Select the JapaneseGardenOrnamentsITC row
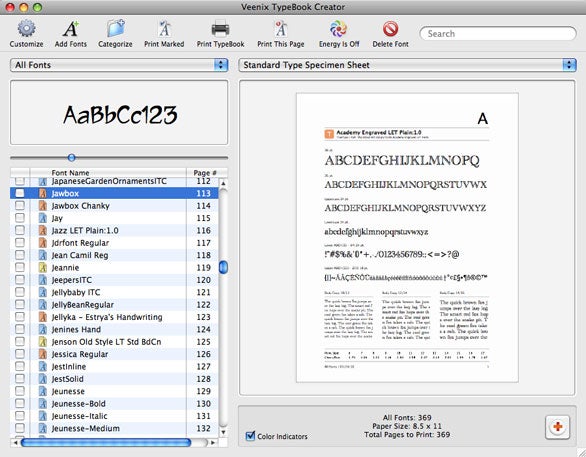 pyautogui.click(x=114, y=181)
